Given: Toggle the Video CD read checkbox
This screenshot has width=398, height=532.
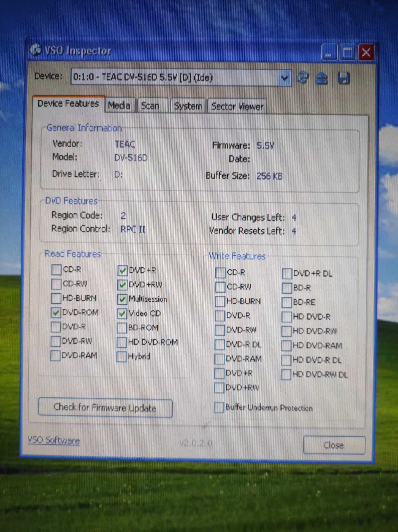Looking at the screenshot, I should point(122,314).
